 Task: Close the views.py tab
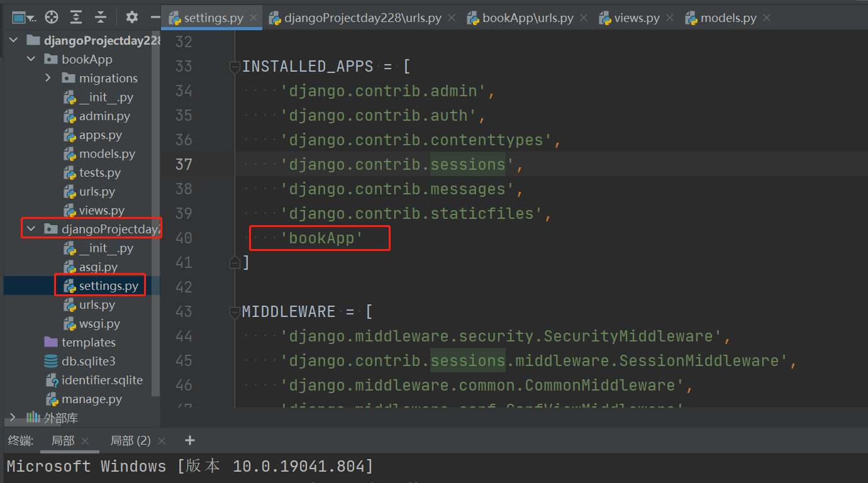[x=669, y=18]
